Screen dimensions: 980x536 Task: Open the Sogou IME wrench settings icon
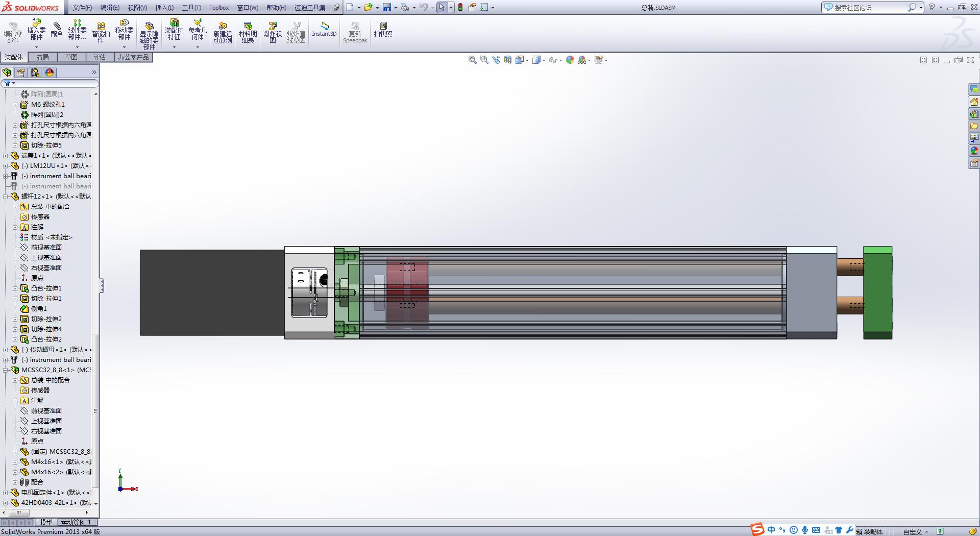[x=850, y=530]
